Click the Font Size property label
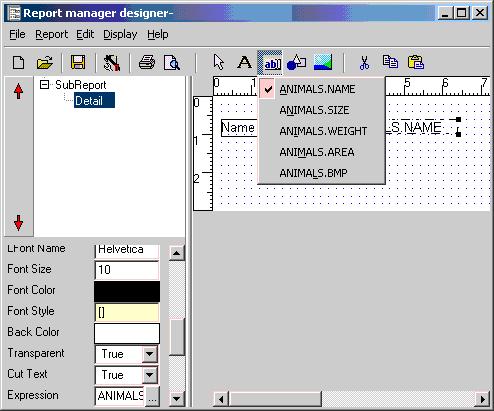The image size is (494, 411). [x=29, y=269]
